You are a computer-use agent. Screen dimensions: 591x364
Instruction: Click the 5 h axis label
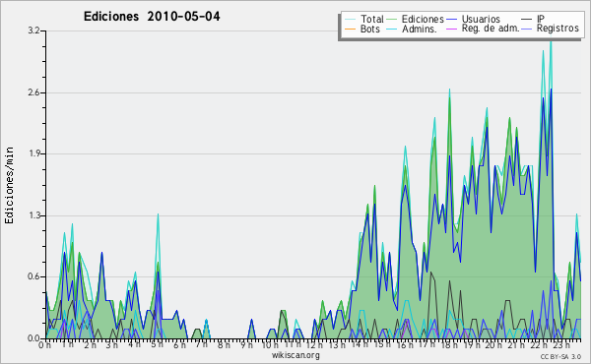[x=157, y=345]
